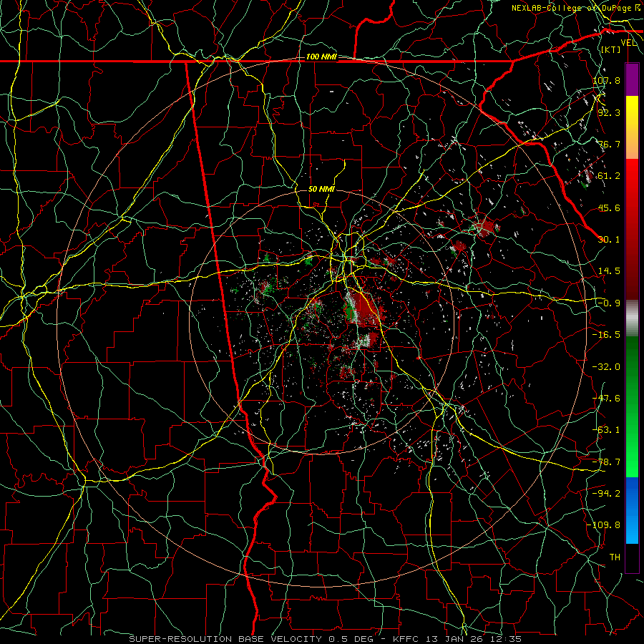This screenshot has height=644, width=644.
Task: Click the -32.0 legend value
Action: coord(606,367)
